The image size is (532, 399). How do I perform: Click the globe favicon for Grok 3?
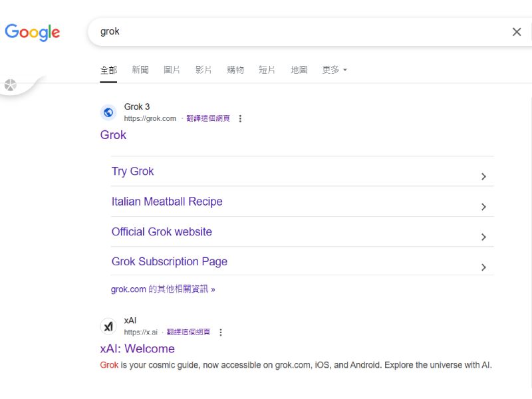(x=108, y=112)
